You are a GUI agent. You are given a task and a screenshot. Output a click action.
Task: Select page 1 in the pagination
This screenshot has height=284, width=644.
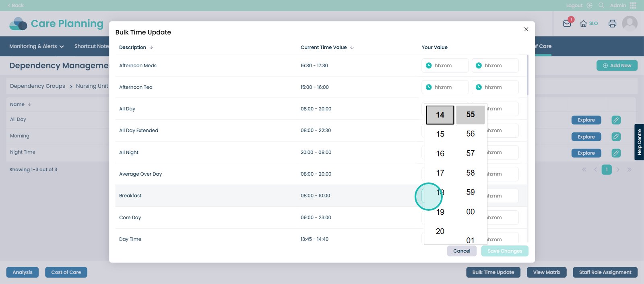(607, 170)
